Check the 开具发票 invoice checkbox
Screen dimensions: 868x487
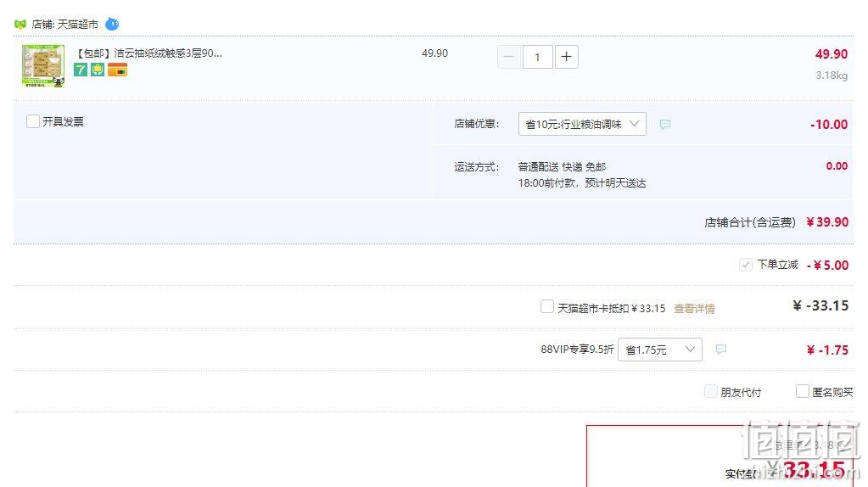[x=33, y=121]
